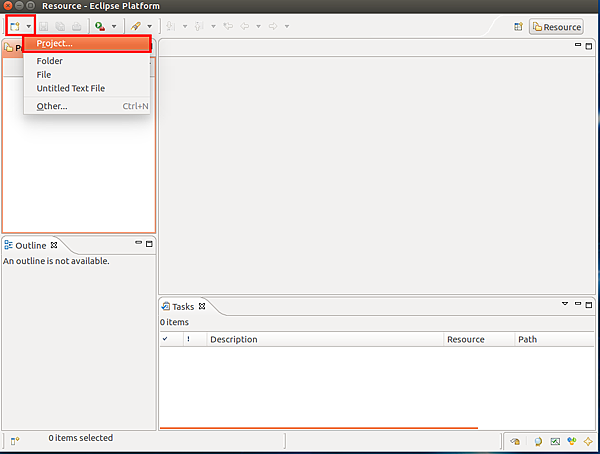Expand the External Tools dropdown arrow
This screenshot has height=454, width=600.
(x=114, y=26)
